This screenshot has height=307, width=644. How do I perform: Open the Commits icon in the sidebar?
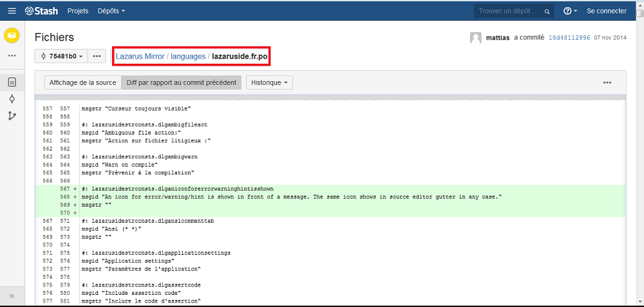(12, 98)
